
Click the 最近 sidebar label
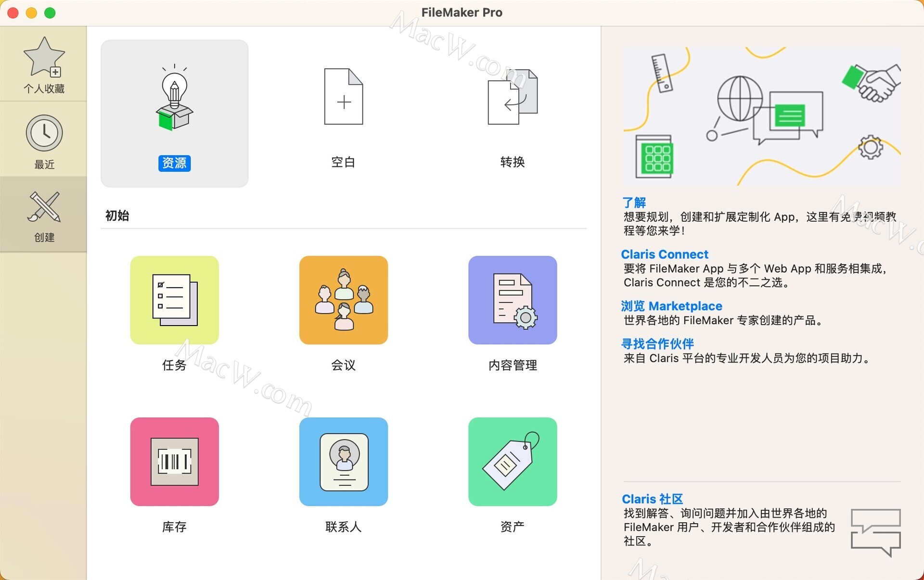[44, 164]
